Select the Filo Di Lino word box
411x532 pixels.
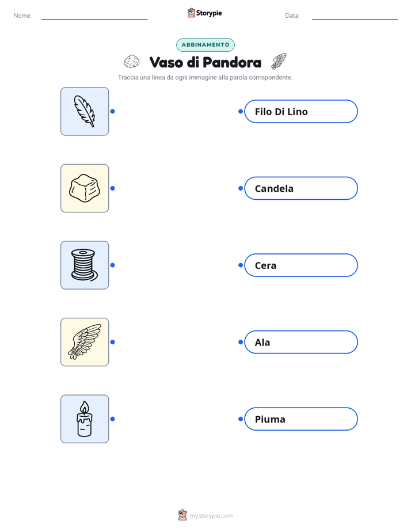point(301,111)
